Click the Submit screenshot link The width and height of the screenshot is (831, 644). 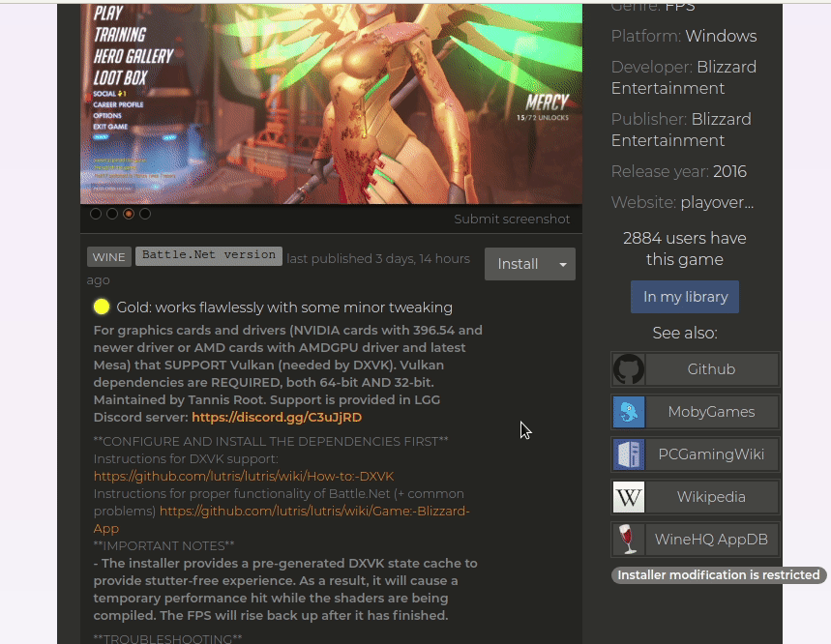pyautogui.click(x=512, y=220)
